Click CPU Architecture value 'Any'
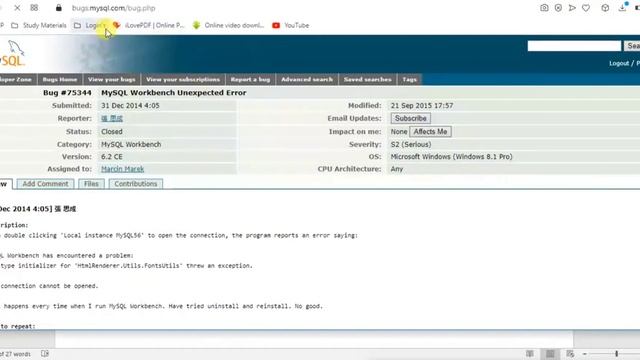The width and height of the screenshot is (640, 360). click(x=397, y=169)
